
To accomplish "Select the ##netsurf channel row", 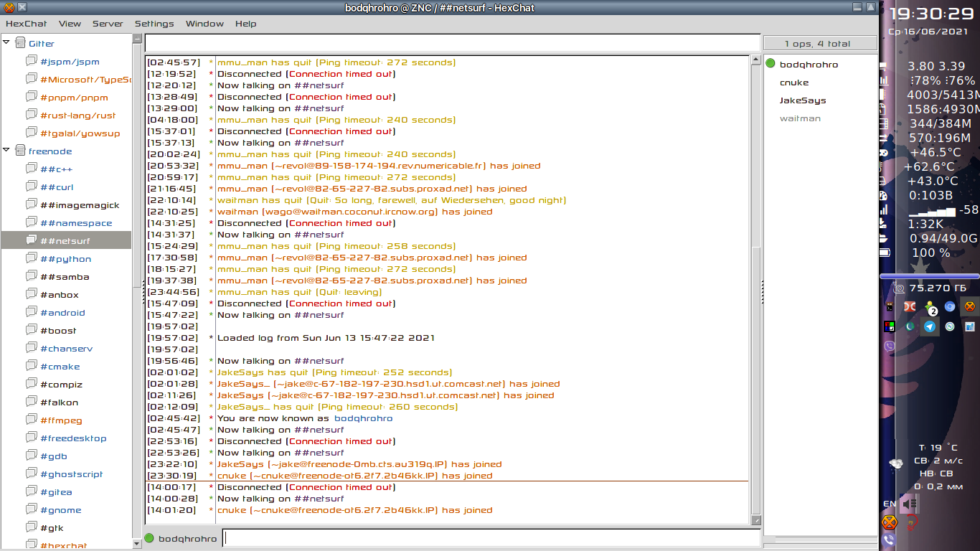I will pos(66,240).
